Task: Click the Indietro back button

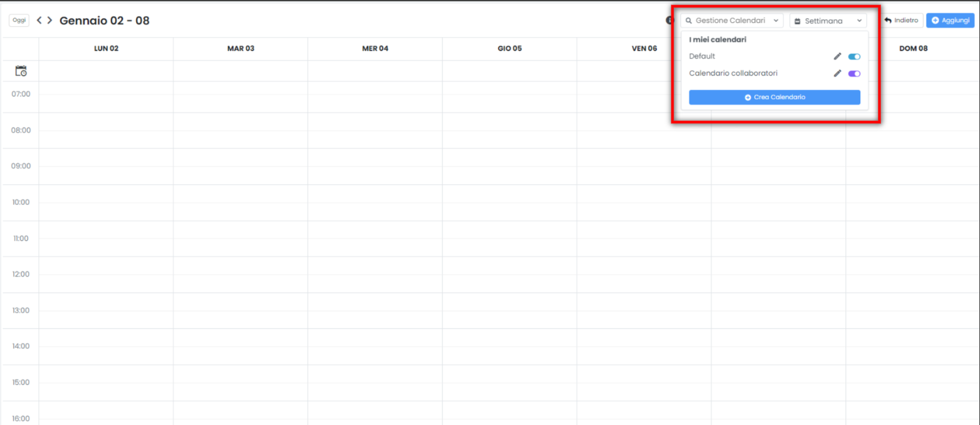Action: click(901, 21)
